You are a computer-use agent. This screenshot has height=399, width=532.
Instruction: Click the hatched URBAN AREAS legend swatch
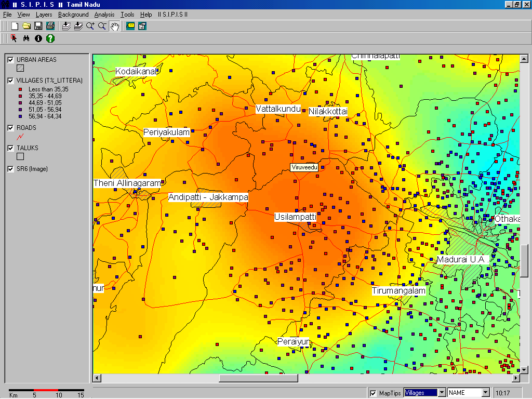pos(20,68)
